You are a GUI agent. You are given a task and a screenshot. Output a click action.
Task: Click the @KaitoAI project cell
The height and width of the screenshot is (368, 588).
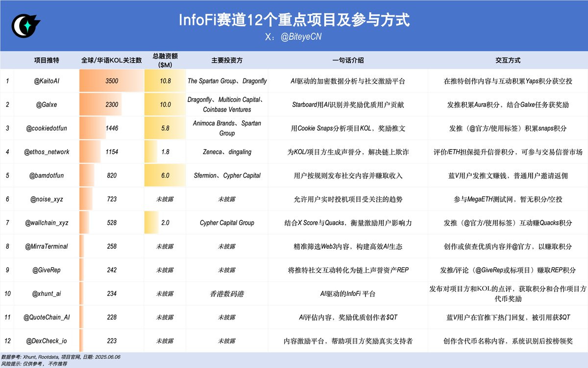pos(47,81)
